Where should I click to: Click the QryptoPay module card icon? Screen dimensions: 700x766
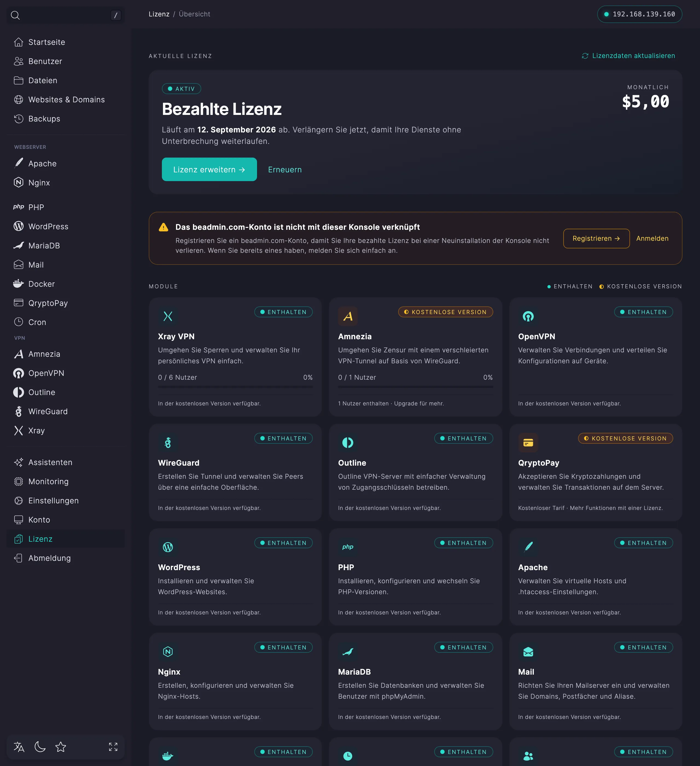tap(528, 443)
